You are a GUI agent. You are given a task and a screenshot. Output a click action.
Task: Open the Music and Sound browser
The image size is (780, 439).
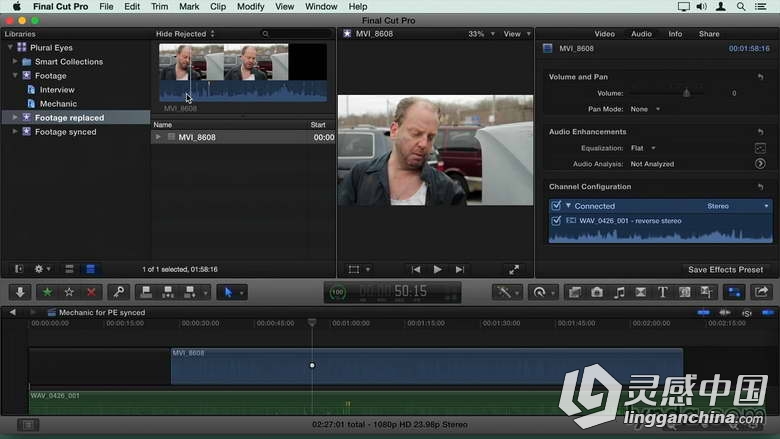pyautogui.click(x=619, y=292)
